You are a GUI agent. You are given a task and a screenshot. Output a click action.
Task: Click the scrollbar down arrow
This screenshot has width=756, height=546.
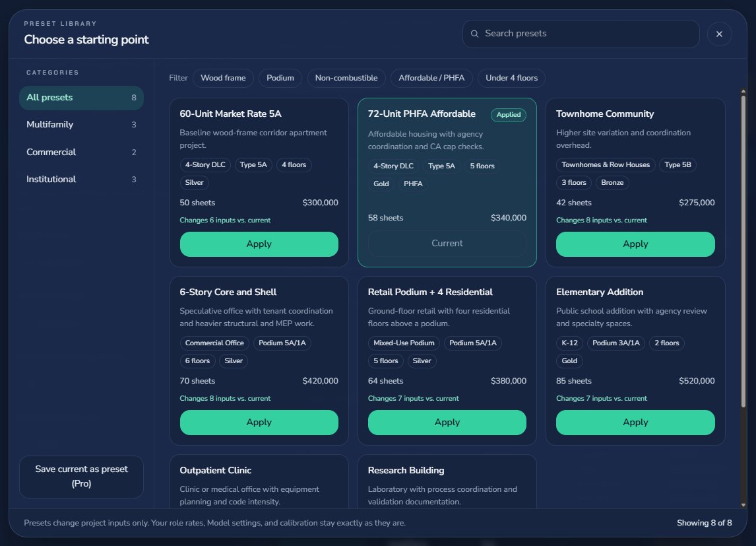click(x=743, y=505)
